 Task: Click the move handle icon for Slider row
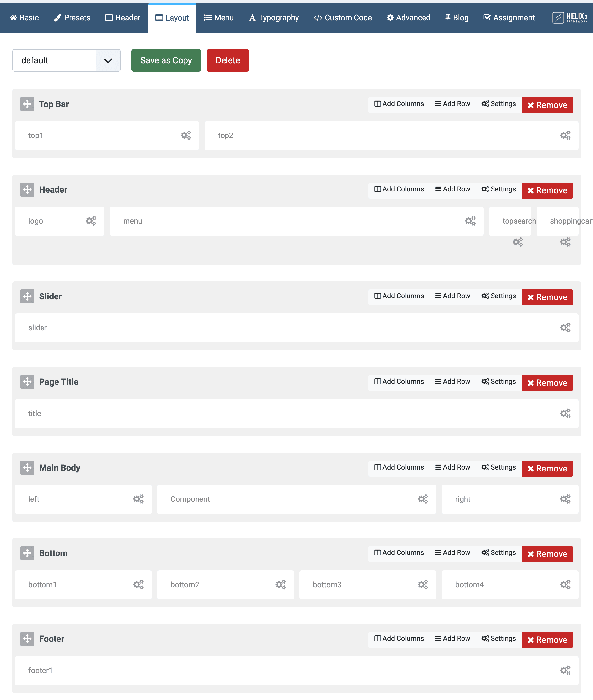tap(27, 296)
